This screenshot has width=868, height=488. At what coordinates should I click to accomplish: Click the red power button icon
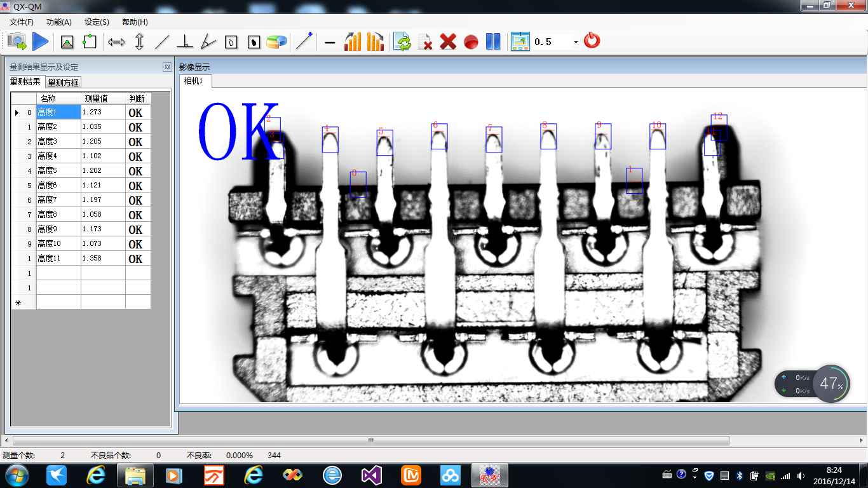(x=592, y=41)
